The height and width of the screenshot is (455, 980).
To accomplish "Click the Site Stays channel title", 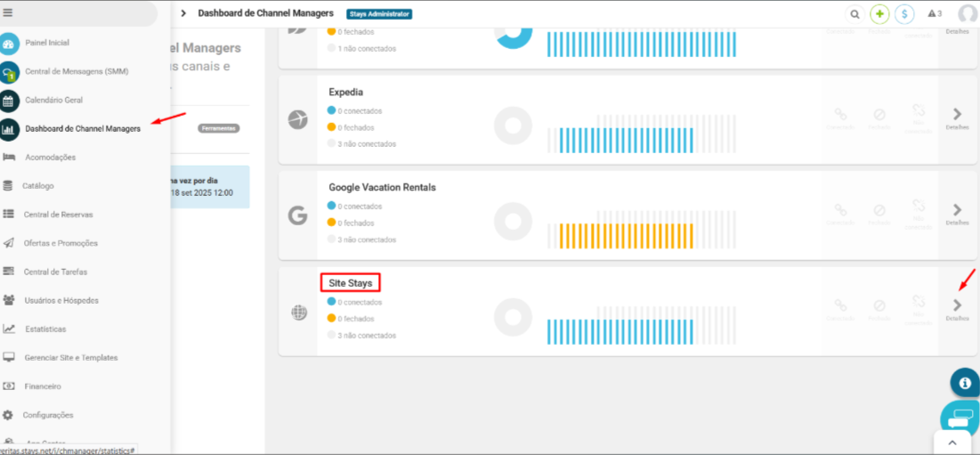I will click(350, 283).
